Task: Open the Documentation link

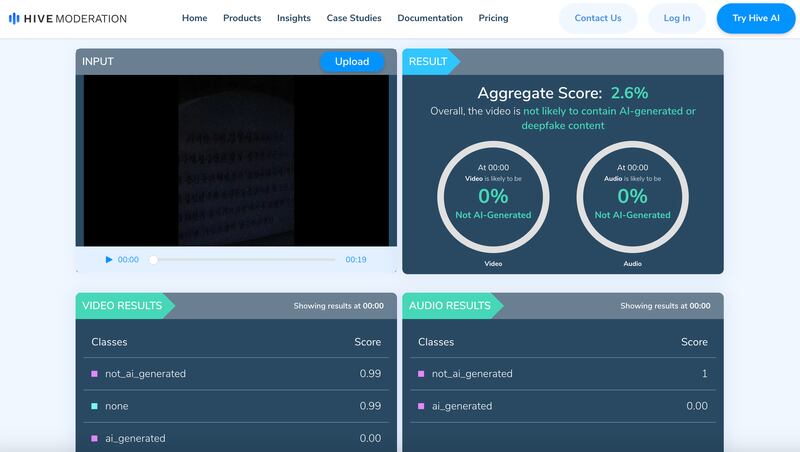Action: click(430, 18)
